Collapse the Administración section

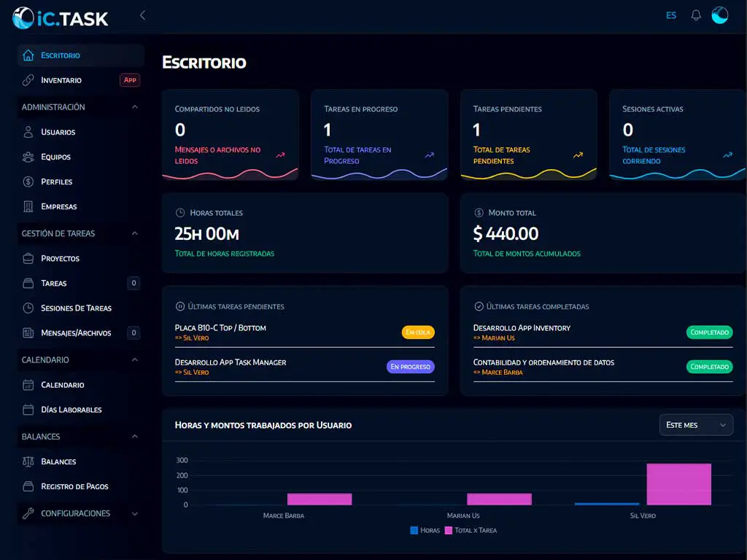134,107
